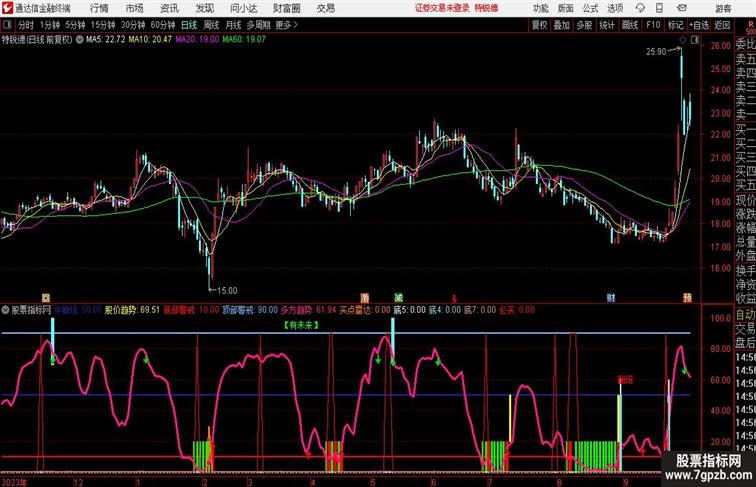Click the green 减 event marker
Viewport: 756px width, 487px height.
point(398,298)
